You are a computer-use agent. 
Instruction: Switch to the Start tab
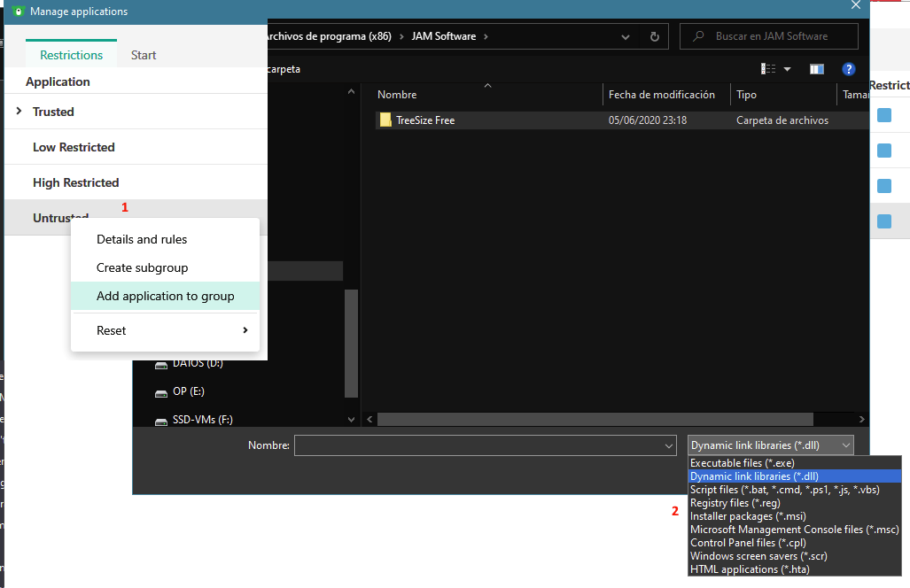tap(144, 55)
